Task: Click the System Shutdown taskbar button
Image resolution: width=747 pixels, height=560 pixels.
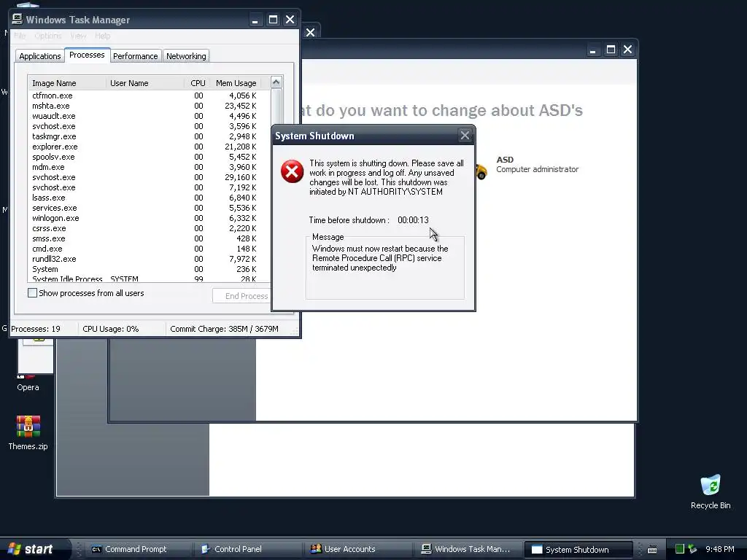Action: tap(578, 549)
